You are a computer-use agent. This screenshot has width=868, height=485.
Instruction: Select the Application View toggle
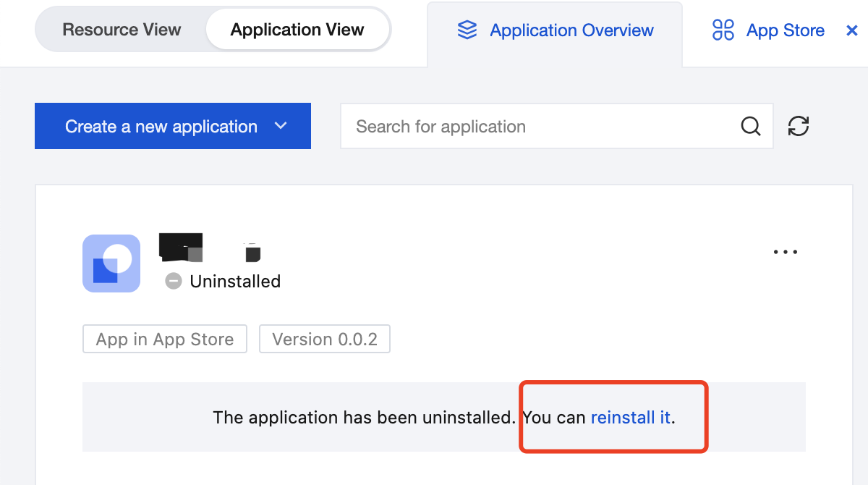click(x=297, y=30)
